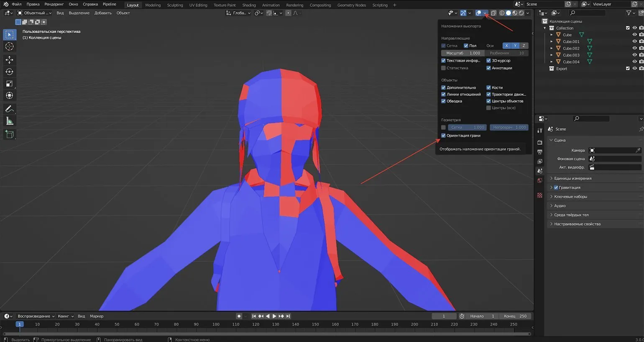Screen dimensions: 644x342
Task: Toggle X-ray mode icon in header
Action: point(493,13)
